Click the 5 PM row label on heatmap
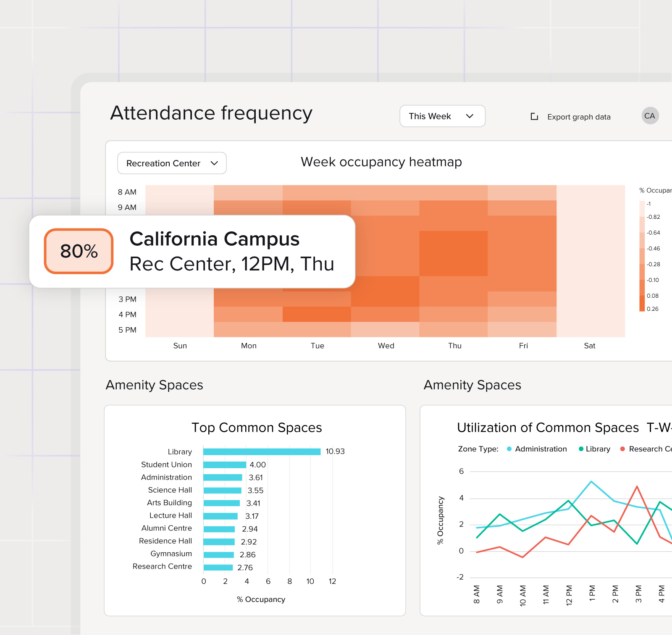672x635 pixels. pos(127,330)
